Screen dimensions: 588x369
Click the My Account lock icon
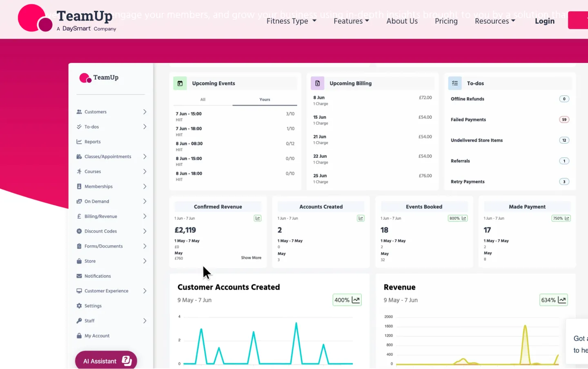pos(79,335)
